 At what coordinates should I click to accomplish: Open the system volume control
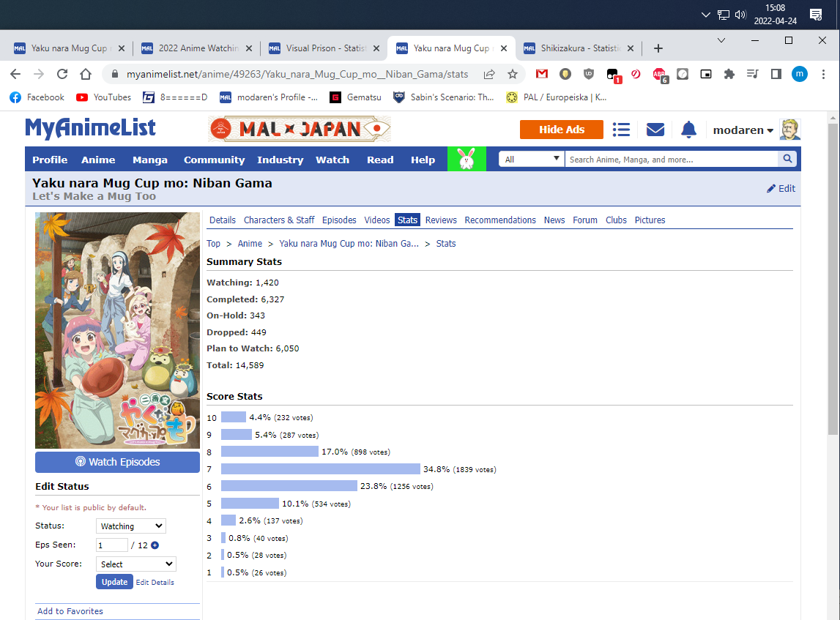[740, 15]
